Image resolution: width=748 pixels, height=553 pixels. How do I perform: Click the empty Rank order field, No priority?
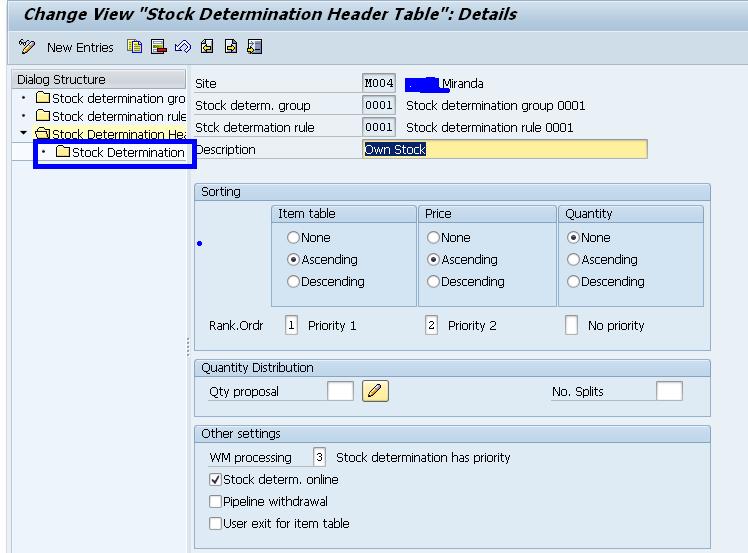pos(571,325)
